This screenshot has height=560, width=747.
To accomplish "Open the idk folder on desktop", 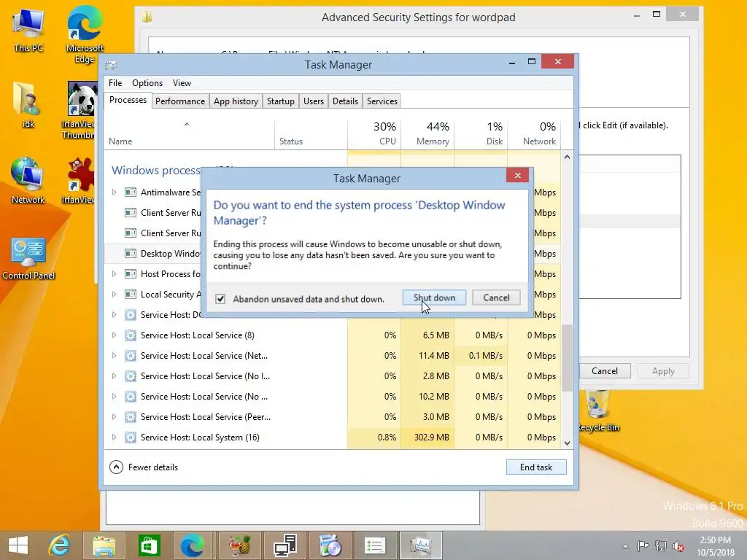I will tap(28, 105).
